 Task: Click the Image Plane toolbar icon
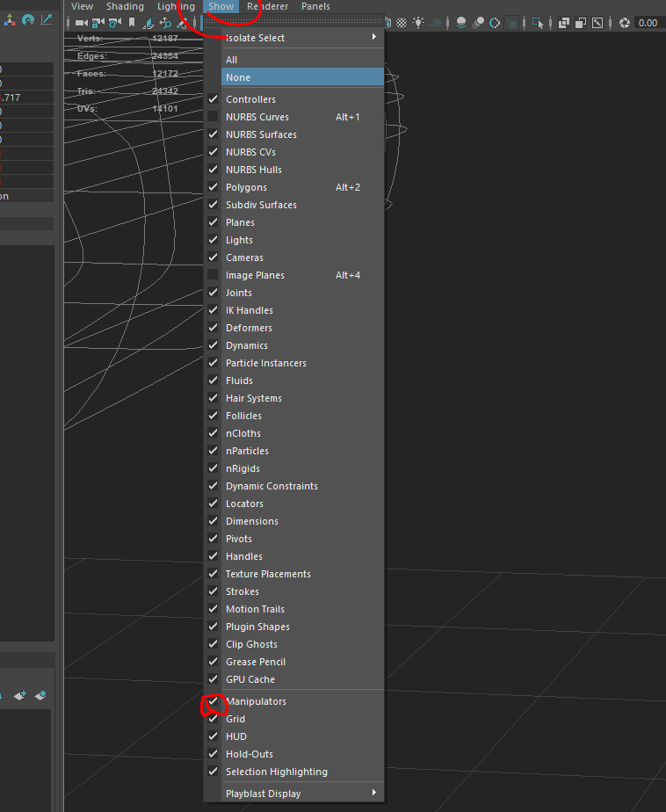(x=148, y=24)
